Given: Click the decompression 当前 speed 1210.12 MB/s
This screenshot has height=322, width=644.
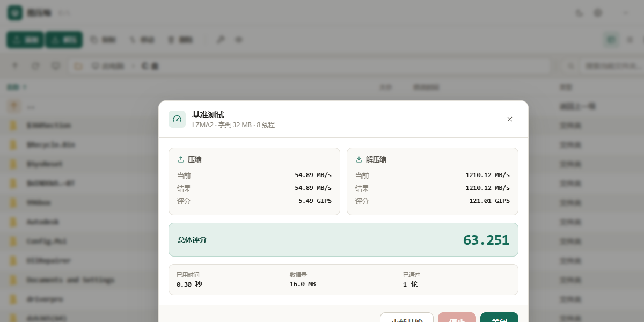Looking at the screenshot, I should coord(487,175).
